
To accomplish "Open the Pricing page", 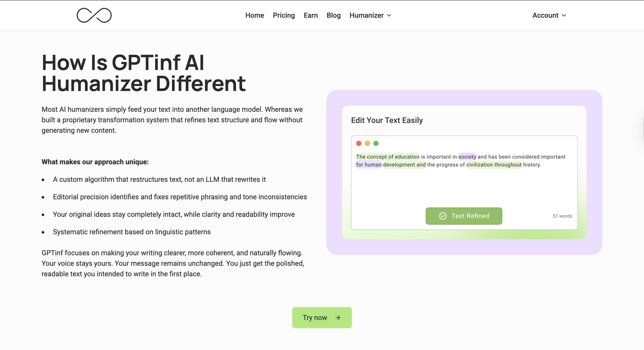I will click(284, 16).
